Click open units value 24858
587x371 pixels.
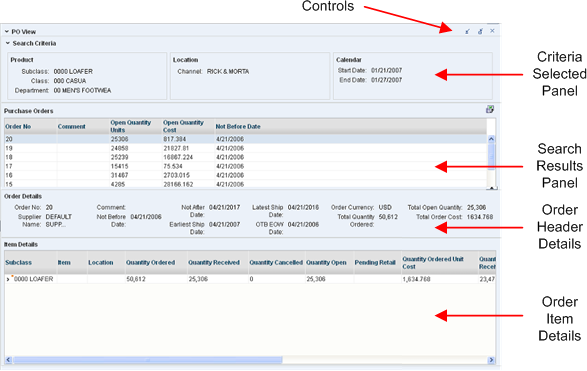[x=119, y=148]
